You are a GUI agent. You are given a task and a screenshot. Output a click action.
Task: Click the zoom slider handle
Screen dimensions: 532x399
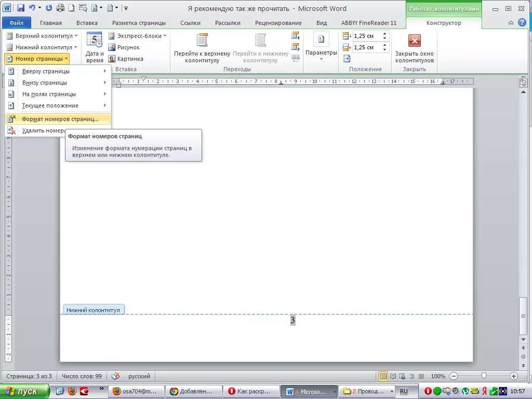click(484, 376)
